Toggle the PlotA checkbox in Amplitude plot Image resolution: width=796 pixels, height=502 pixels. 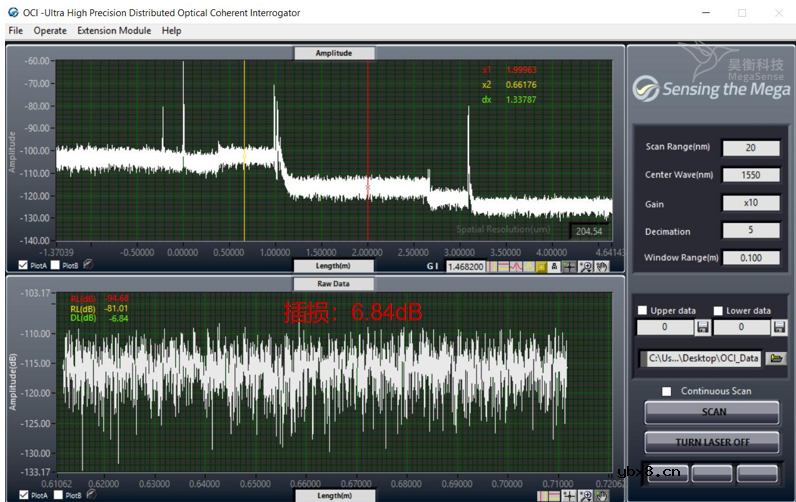(x=23, y=266)
